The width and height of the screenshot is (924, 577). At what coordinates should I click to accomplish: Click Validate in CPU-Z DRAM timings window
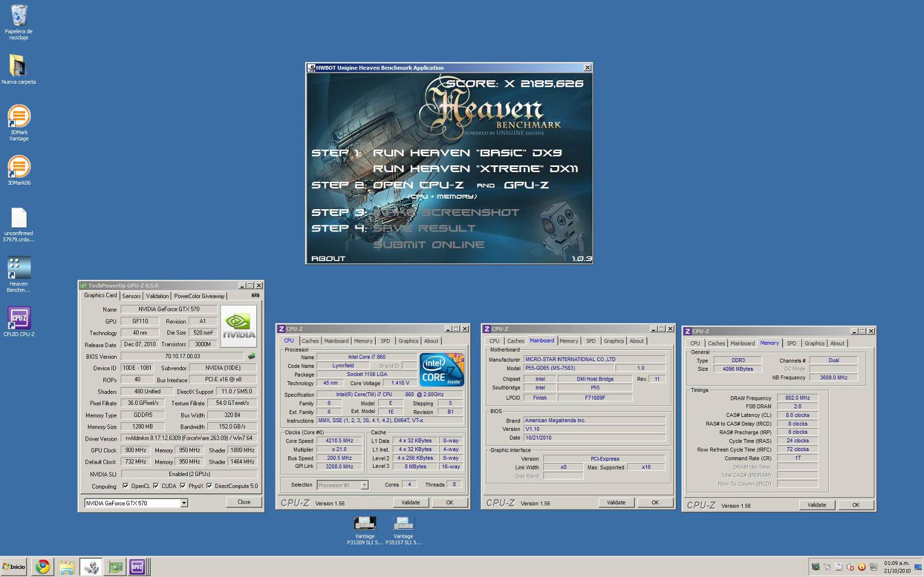pos(817,505)
